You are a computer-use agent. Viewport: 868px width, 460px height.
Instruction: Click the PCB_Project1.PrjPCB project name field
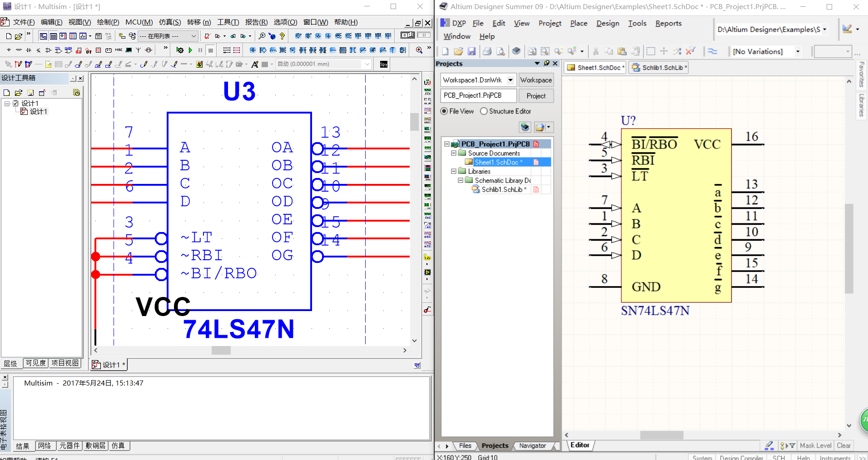(479, 96)
